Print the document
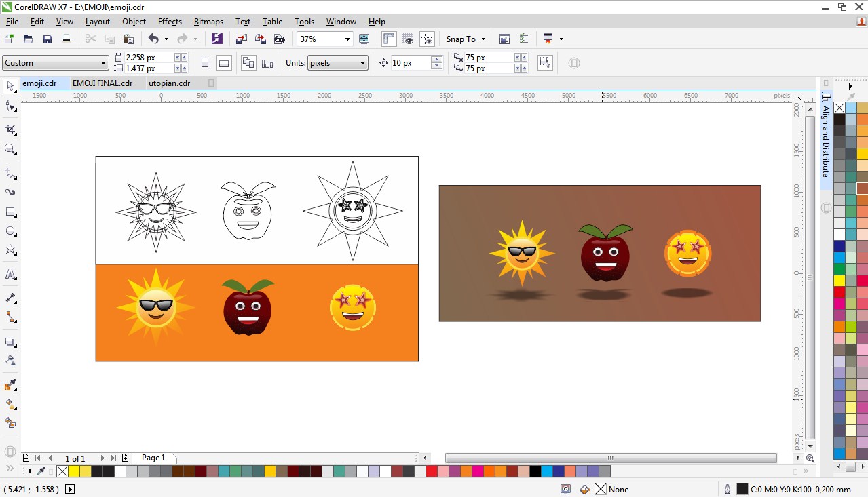The width and height of the screenshot is (868, 497). tap(67, 39)
